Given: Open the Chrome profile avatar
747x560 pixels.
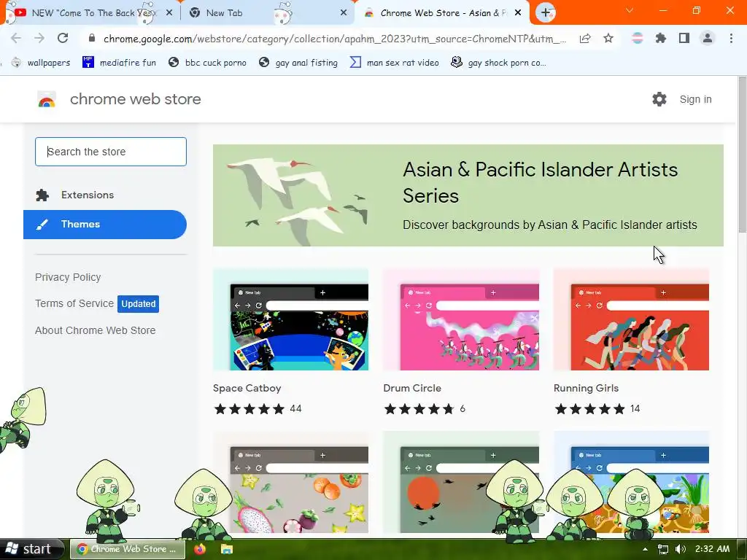Looking at the screenshot, I should coord(708,39).
